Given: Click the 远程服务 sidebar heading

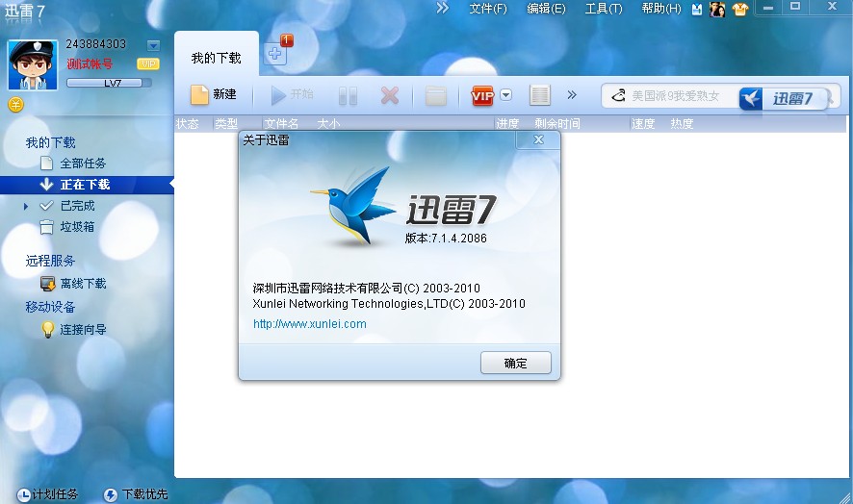Looking at the screenshot, I should tap(50, 261).
